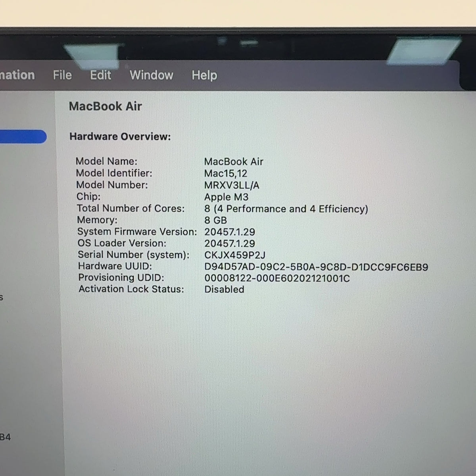The image size is (476, 476).
Task: Select the Hardware UUID value
Action: coord(316,267)
